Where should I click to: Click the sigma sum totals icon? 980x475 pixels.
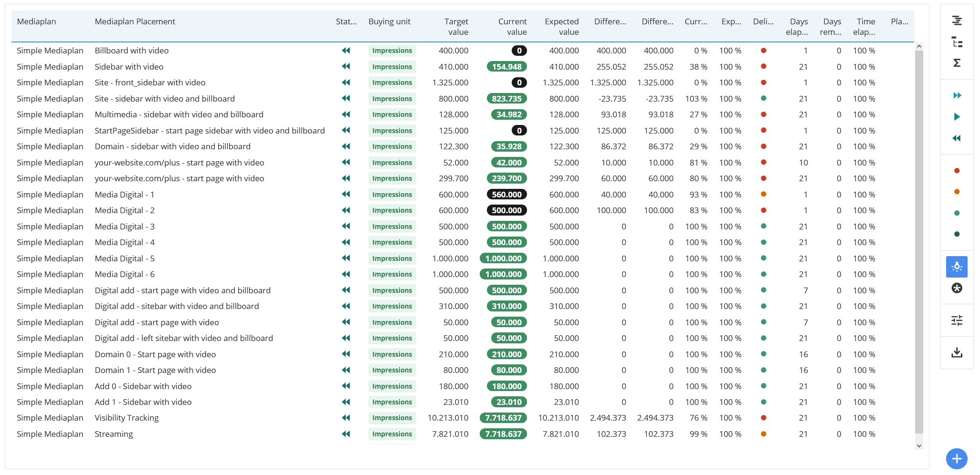point(957,63)
